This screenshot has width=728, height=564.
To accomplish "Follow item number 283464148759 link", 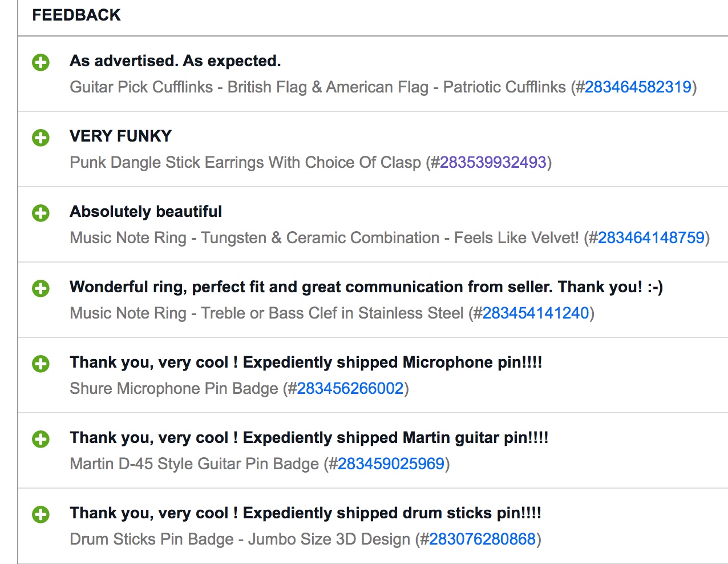I will pos(651,237).
